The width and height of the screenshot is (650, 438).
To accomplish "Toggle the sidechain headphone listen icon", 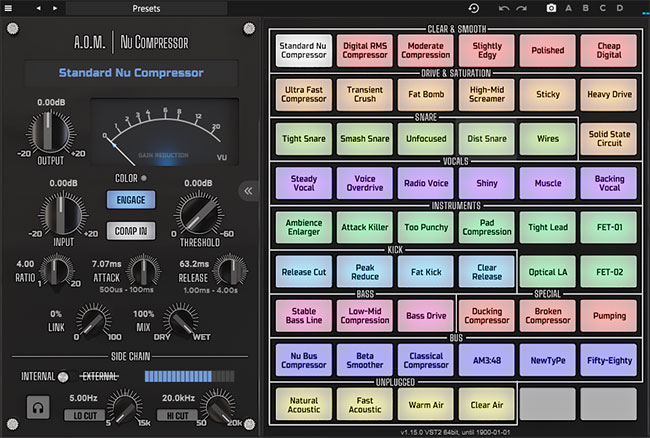I will coord(38,408).
